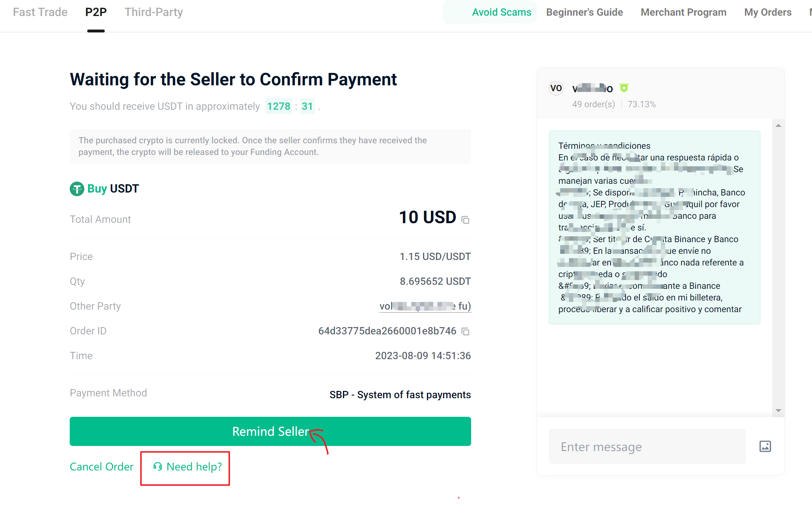Click Need help? support link
Screen dimensions: 812x524
[187, 467]
